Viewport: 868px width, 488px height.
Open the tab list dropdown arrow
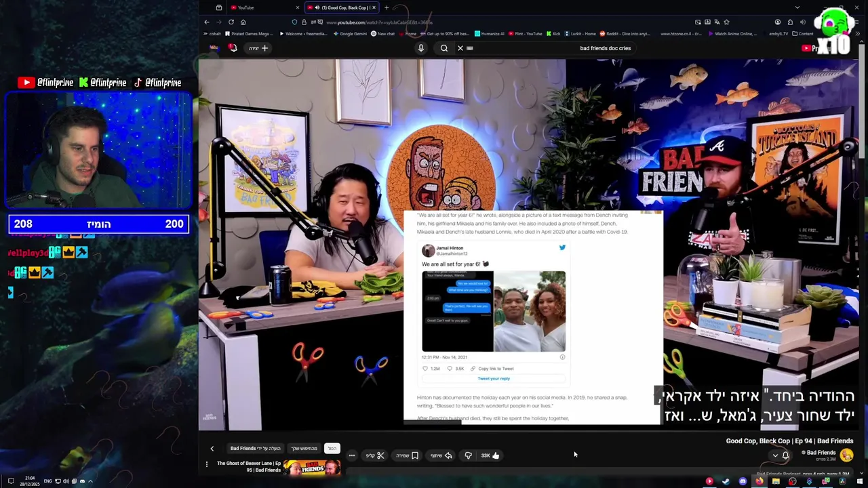click(x=797, y=7)
